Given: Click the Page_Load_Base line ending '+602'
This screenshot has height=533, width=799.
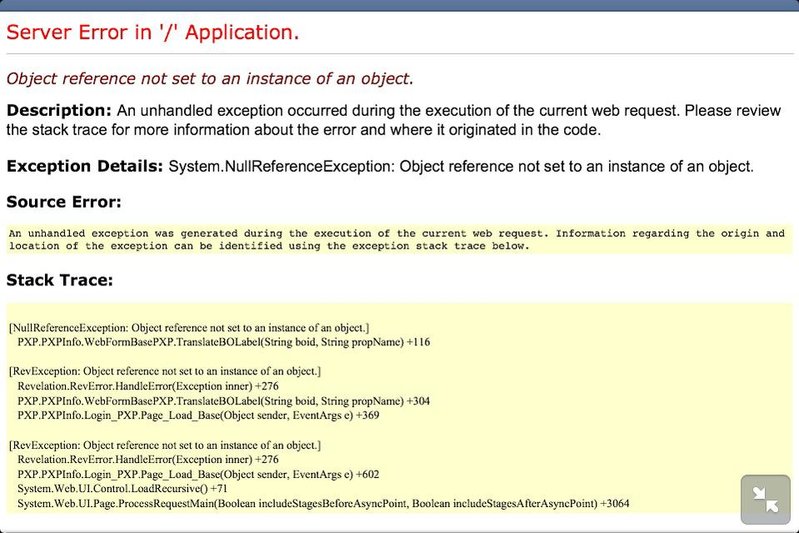Looking at the screenshot, I should pyautogui.click(x=198, y=474).
